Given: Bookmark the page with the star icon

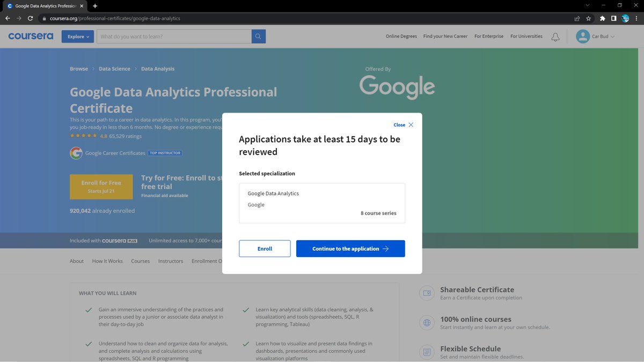Looking at the screenshot, I should [x=588, y=18].
